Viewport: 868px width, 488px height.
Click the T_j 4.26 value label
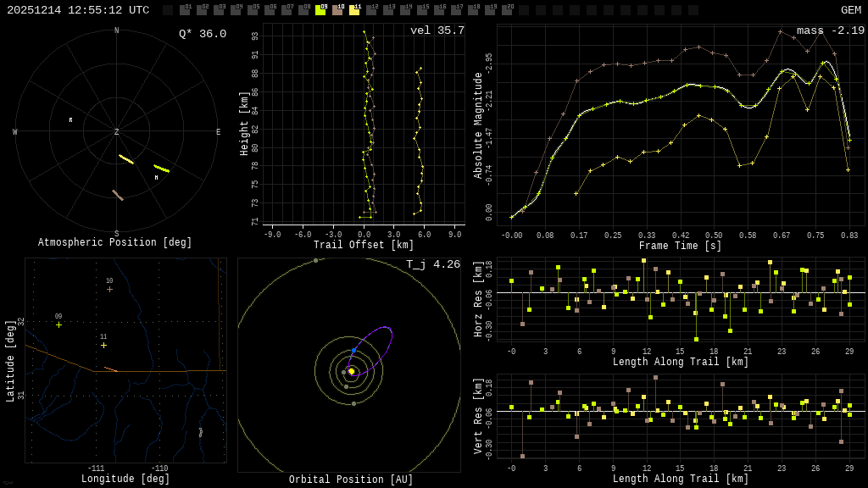click(x=432, y=264)
